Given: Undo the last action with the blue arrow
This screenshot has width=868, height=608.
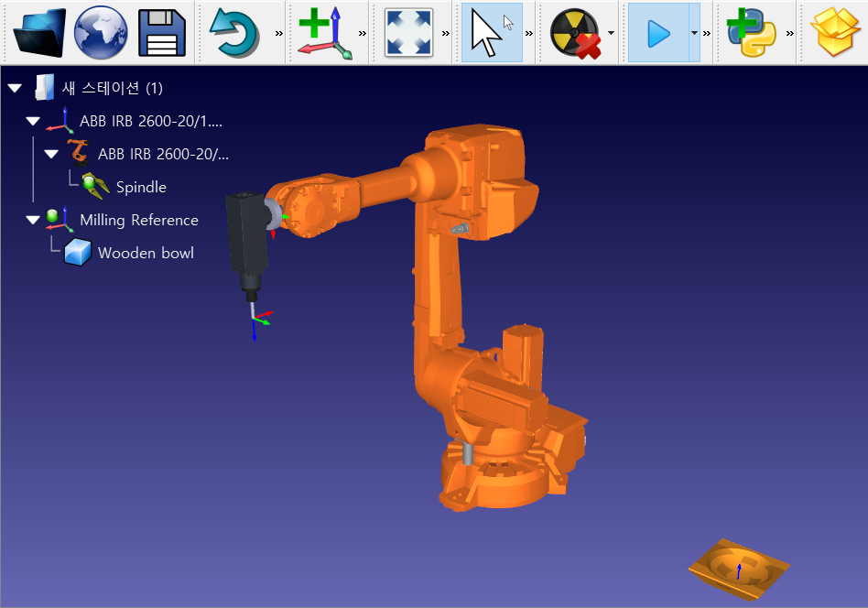Looking at the screenshot, I should point(234,34).
